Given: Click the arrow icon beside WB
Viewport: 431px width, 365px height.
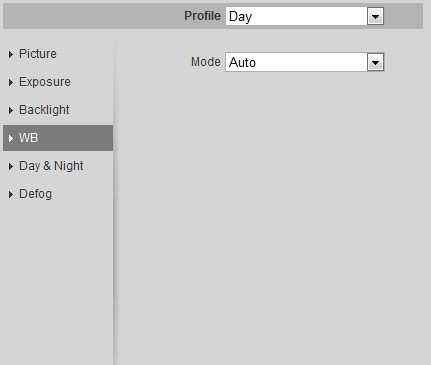Looking at the screenshot, I should [11, 138].
